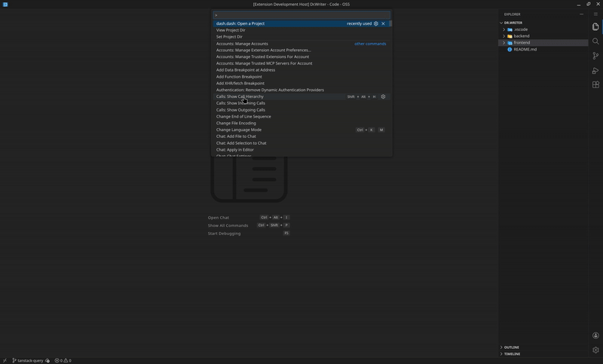Click Show All Commands on welcome screen

[228, 225]
